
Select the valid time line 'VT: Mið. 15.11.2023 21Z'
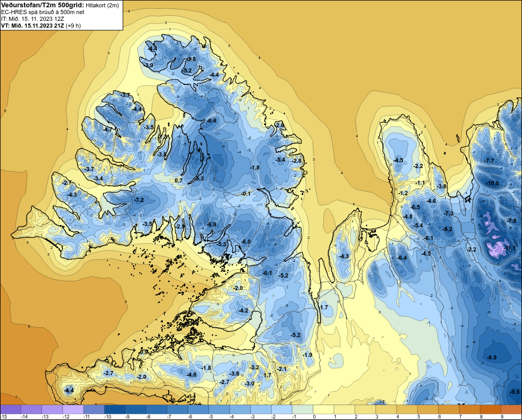click(x=32, y=26)
